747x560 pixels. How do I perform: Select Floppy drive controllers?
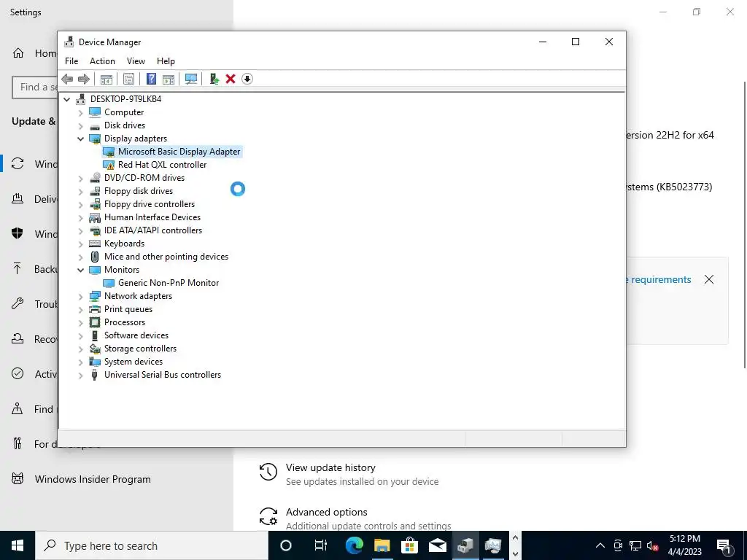click(x=150, y=204)
